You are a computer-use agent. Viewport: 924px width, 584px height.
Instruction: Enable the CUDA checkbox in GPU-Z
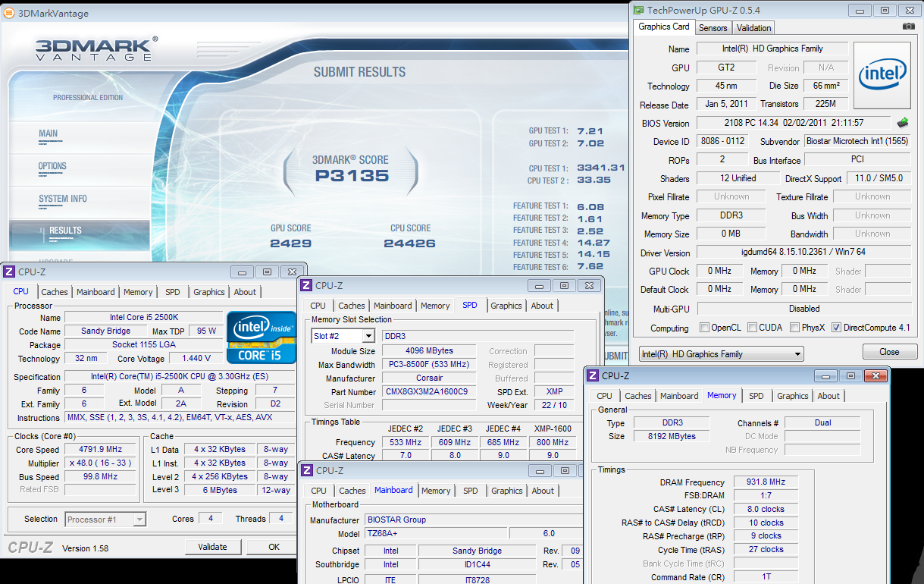752,328
